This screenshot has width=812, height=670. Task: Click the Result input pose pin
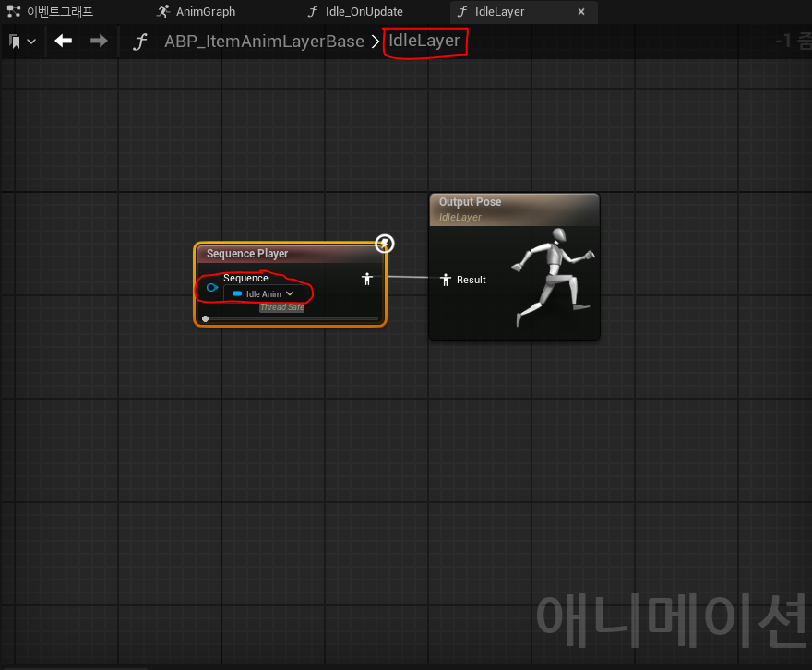[446, 281]
